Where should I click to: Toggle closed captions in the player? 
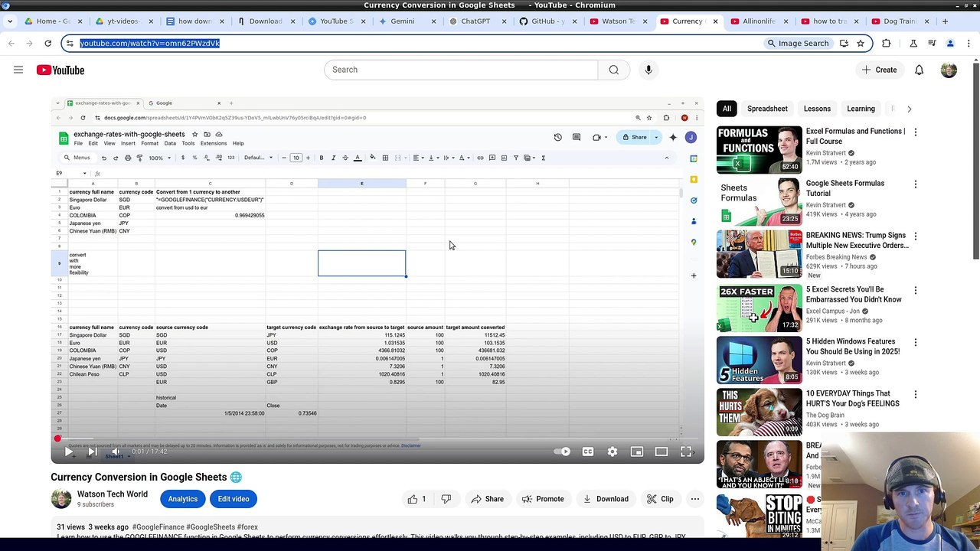click(x=588, y=452)
